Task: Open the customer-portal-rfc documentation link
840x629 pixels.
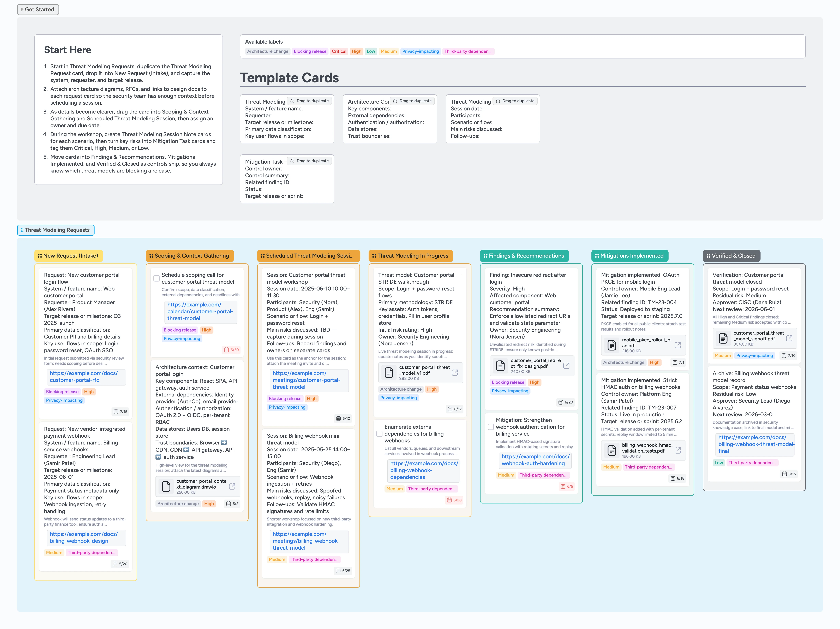Action: [85, 377]
